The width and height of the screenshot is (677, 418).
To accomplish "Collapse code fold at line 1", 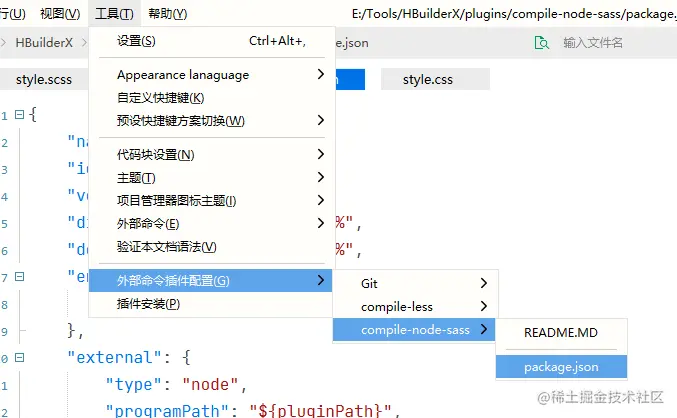I will point(19,114).
